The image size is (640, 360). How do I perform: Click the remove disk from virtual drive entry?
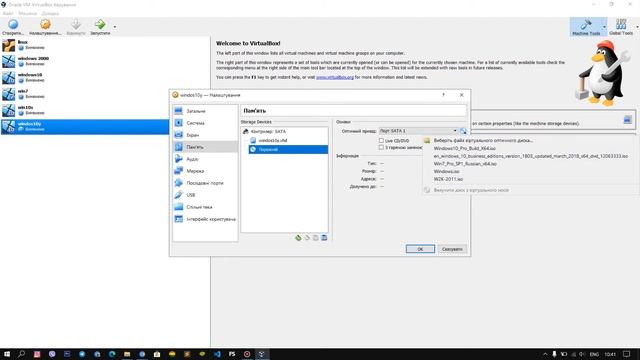[471, 190]
